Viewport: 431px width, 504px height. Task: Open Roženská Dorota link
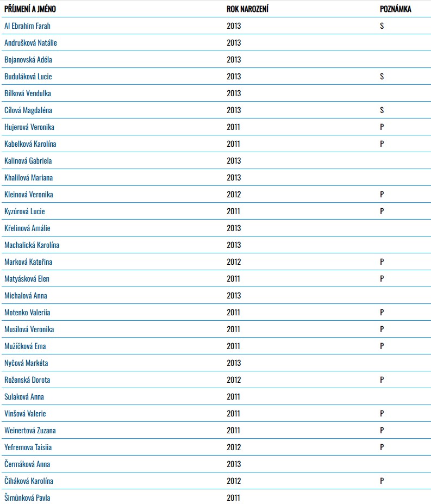[27, 379]
